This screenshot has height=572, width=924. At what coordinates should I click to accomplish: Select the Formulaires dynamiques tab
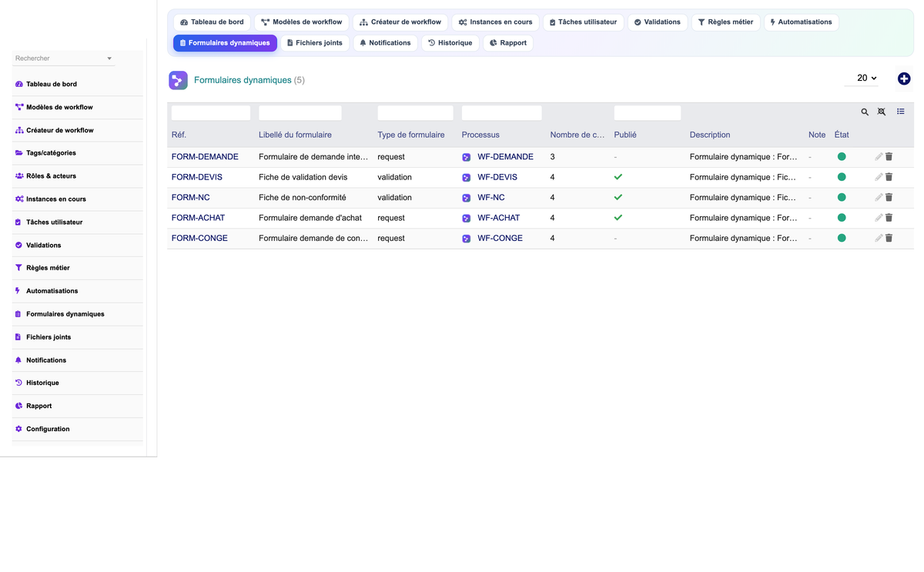tap(225, 43)
